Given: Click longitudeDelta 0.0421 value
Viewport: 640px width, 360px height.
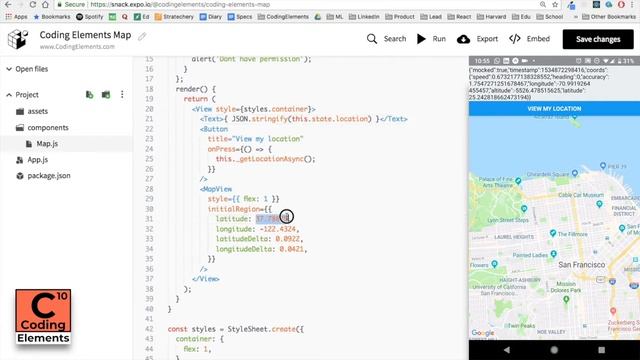Looking at the screenshot, I should click(x=291, y=249).
